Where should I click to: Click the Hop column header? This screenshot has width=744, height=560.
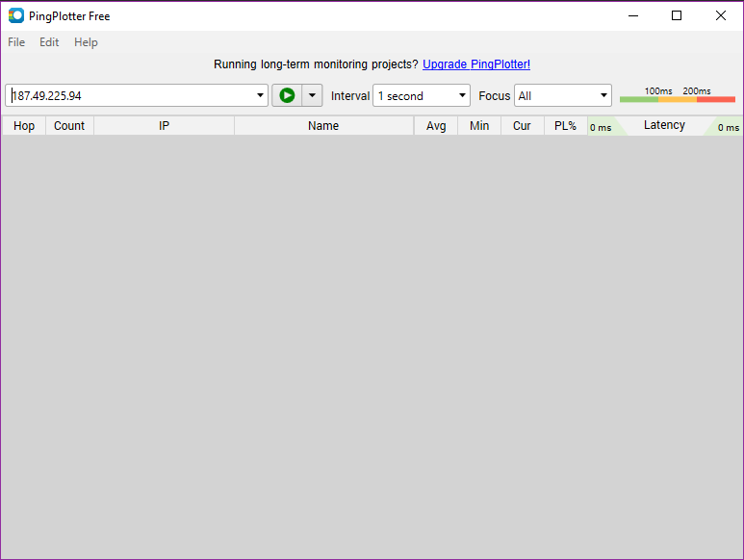[24, 126]
